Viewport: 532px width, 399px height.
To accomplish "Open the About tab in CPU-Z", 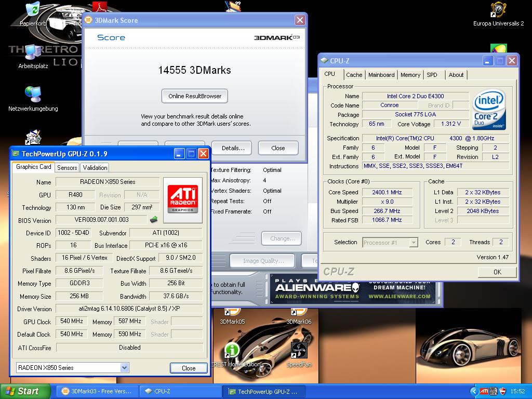I will [456, 75].
